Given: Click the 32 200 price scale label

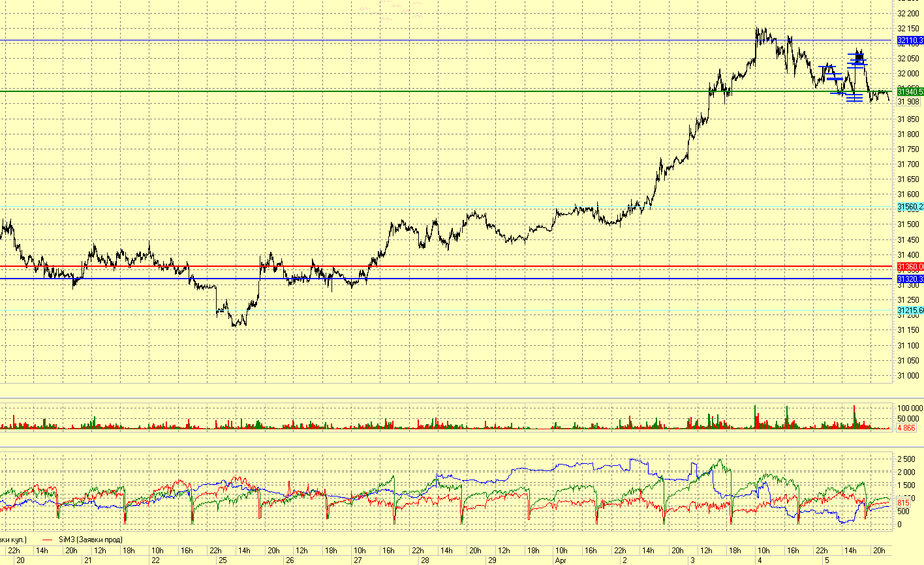Looking at the screenshot, I should [909, 13].
